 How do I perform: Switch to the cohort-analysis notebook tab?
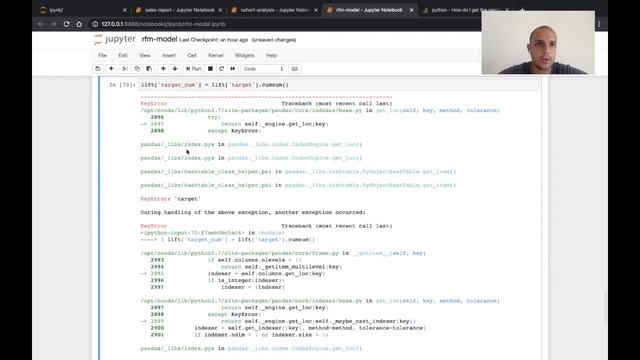tap(274, 10)
